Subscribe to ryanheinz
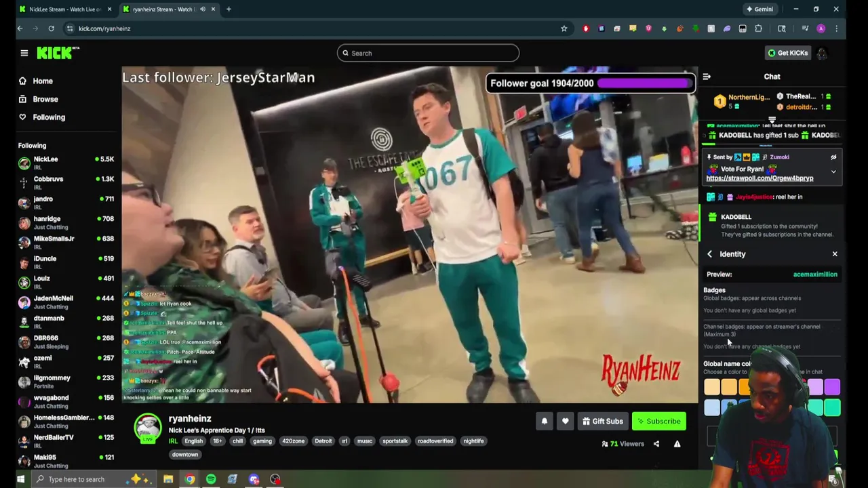 point(658,422)
